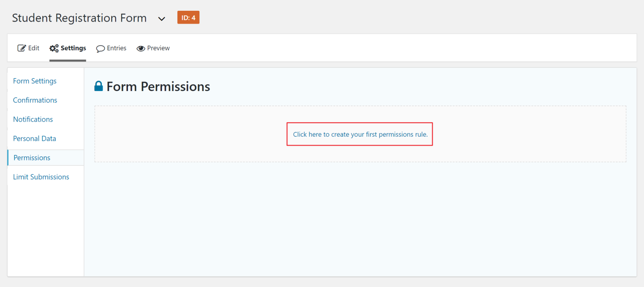The image size is (644, 287).
Task: Click the Form Permissions heading text
Action: click(158, 86)
